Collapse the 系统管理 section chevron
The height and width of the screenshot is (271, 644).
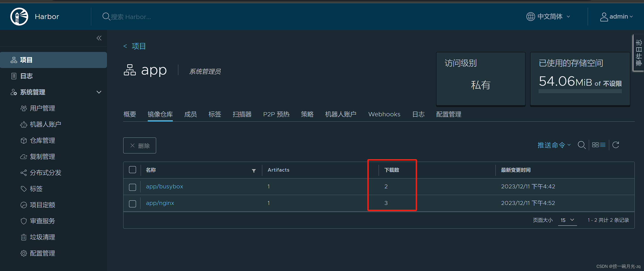(x=99, y=92)
